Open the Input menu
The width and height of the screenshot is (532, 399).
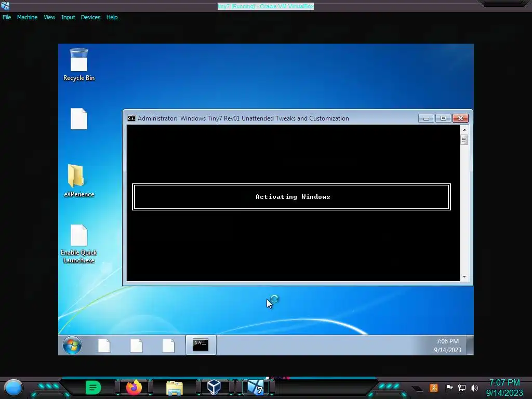tap(68, 17)
